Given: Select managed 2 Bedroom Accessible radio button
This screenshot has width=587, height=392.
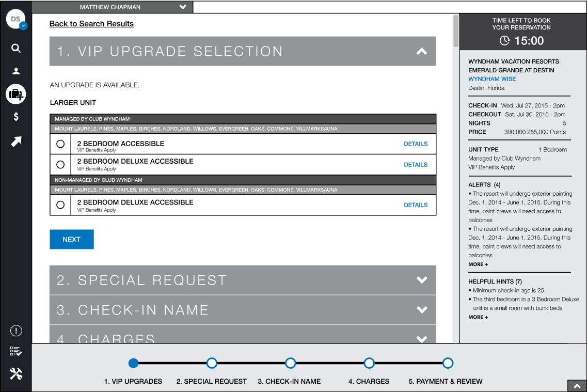Looking at the screenshot, I should click(x=60, y=144).
